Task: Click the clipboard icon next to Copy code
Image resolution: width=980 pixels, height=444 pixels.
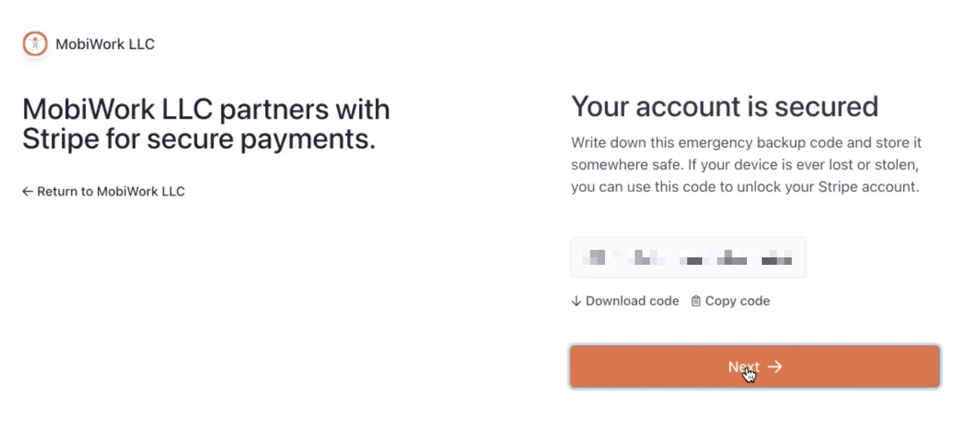Action: pos(696,301)
